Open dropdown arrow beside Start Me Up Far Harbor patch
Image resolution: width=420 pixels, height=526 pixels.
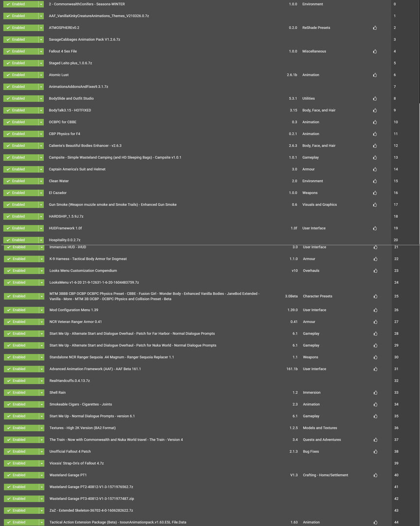41,334
